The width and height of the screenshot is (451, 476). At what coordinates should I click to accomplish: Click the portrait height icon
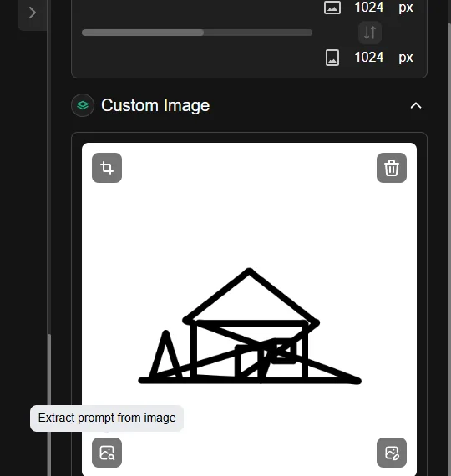click(x=332, y=58)
